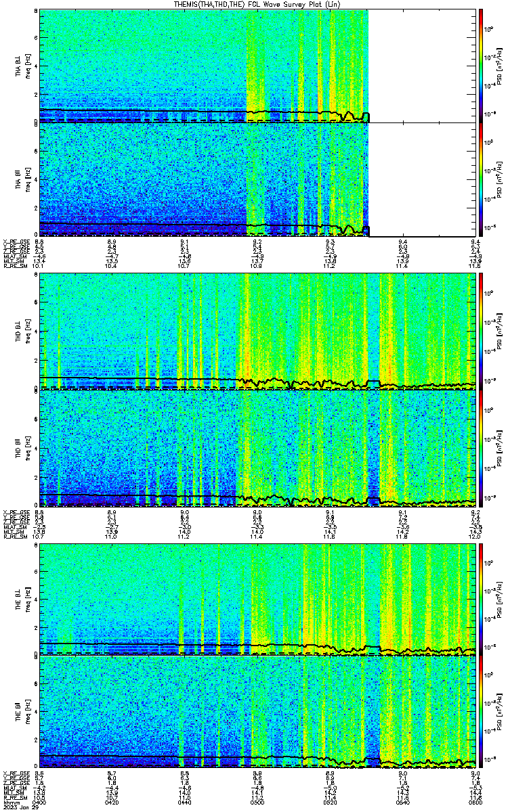Select the THD BL spectrogram panel
The width and height of the screenshot is (508, 812).
(258, 332)
